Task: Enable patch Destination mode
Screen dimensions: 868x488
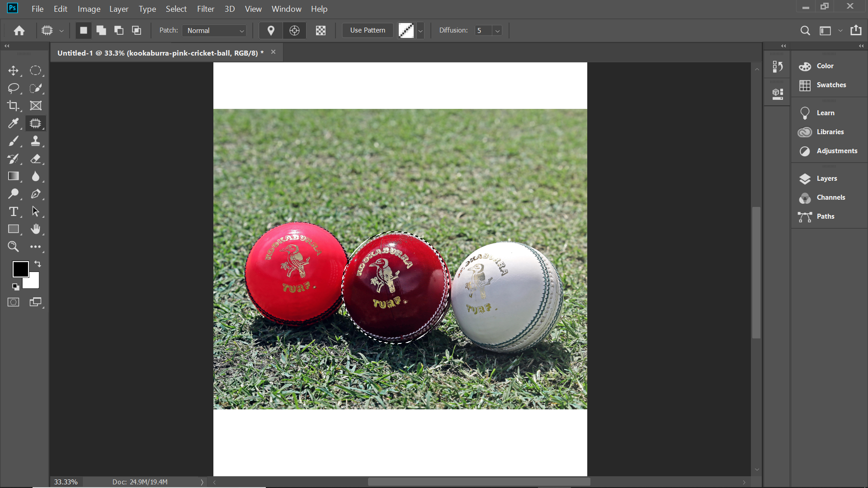Action: click(294, 30)
